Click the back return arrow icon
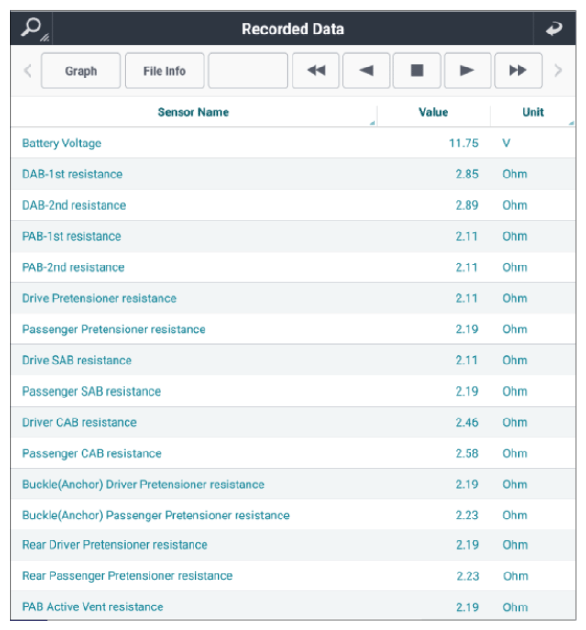The width and height of the screenshot is (586, 630). (x=554, y=29)
